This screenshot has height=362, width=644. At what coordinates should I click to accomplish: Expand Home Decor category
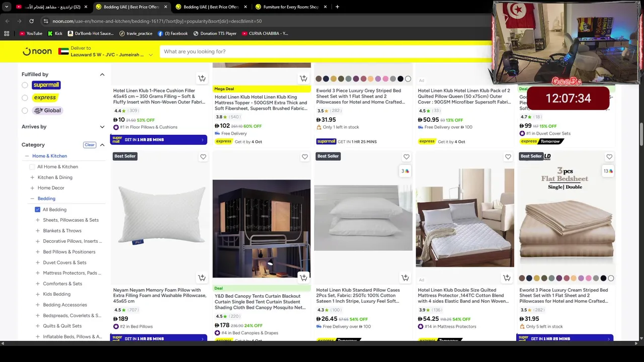[x=32, y=188]
